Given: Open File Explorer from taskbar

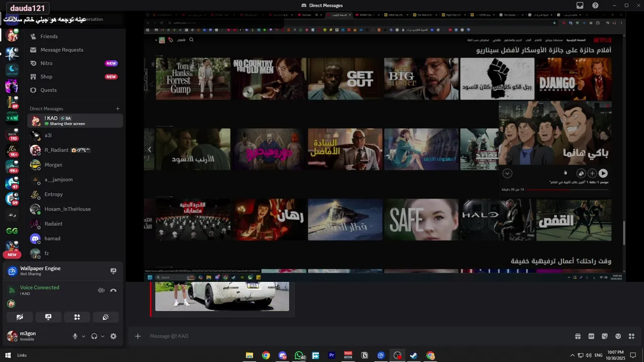Looking at the screenshot, I should click(x=249, y=355).
